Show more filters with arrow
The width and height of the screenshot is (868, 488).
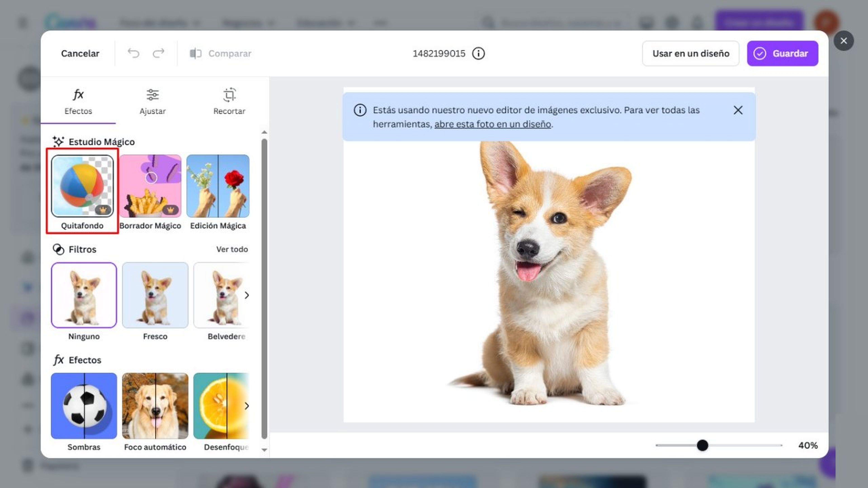pyautogui.click(x=247, y=295)
